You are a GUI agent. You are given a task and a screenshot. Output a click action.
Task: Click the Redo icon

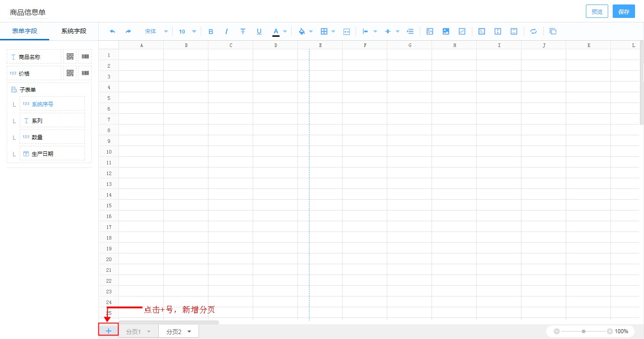(x=128, y=31)
